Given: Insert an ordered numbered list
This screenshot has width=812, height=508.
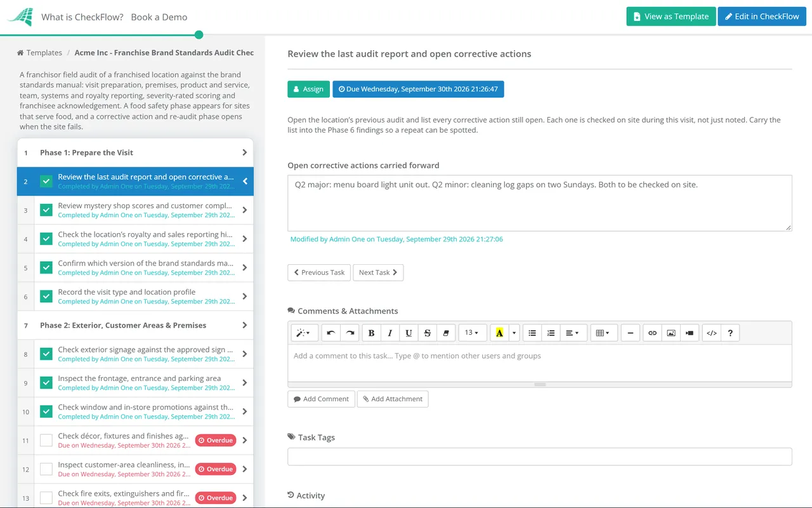Looking at the screenshot, I should 551,333.
